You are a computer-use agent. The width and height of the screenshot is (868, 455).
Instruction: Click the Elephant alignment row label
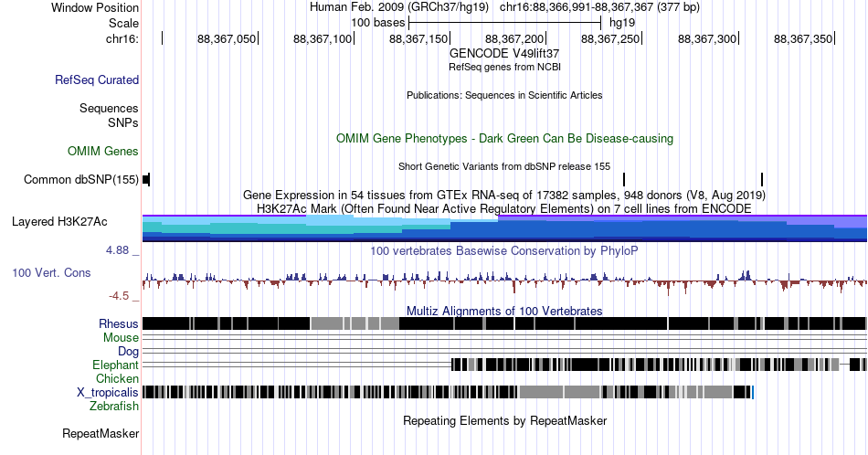click(x=116, y=365)
